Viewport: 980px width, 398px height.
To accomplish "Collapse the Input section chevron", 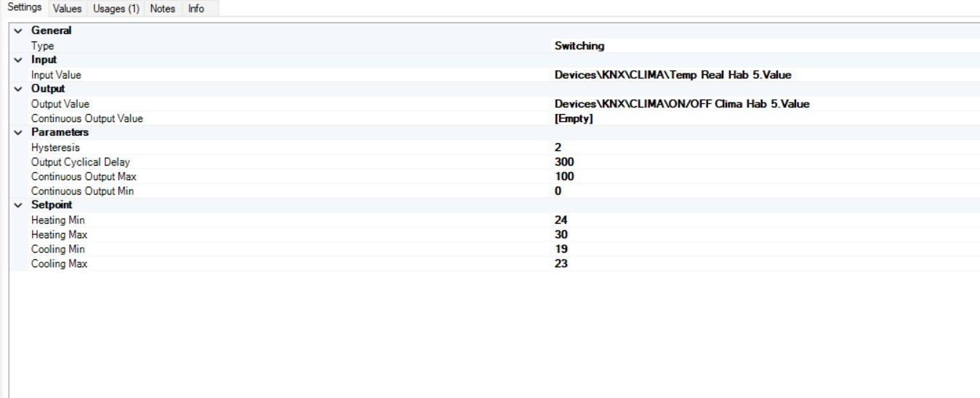I will (18, 60).
